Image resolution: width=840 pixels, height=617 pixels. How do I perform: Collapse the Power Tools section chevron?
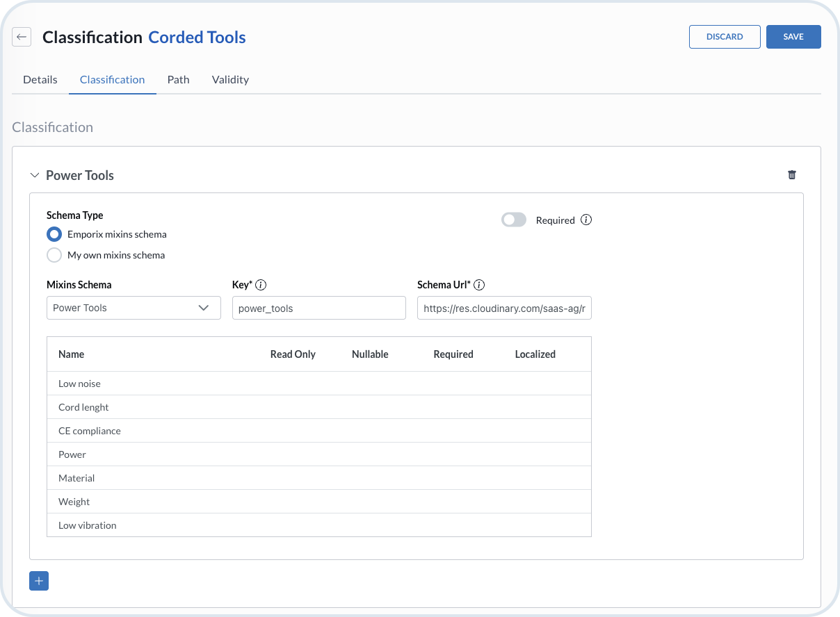[x=35, y=176]
